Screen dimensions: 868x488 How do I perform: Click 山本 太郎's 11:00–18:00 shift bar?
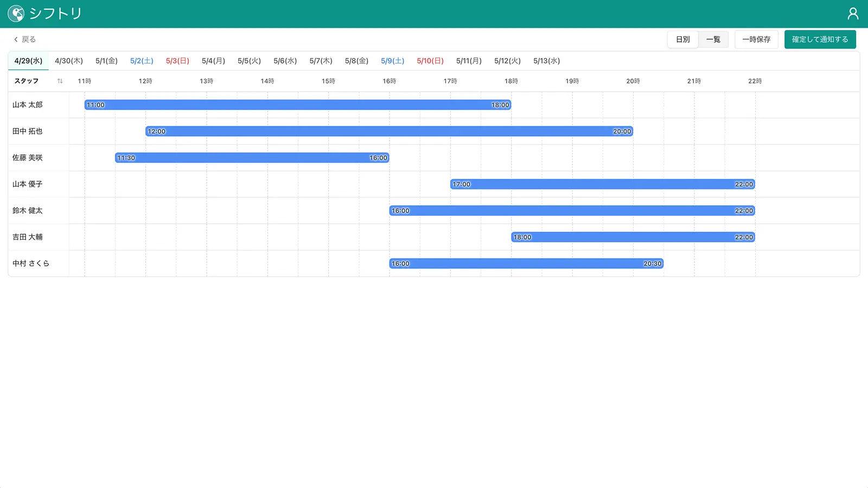(x=297, y=105)
